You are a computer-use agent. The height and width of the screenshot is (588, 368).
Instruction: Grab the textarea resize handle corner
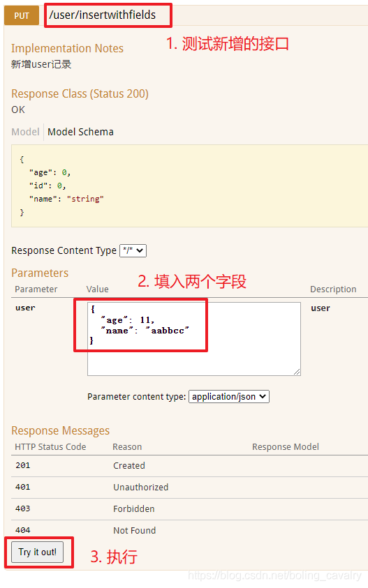pyautogui.click(x=297, y=372)
